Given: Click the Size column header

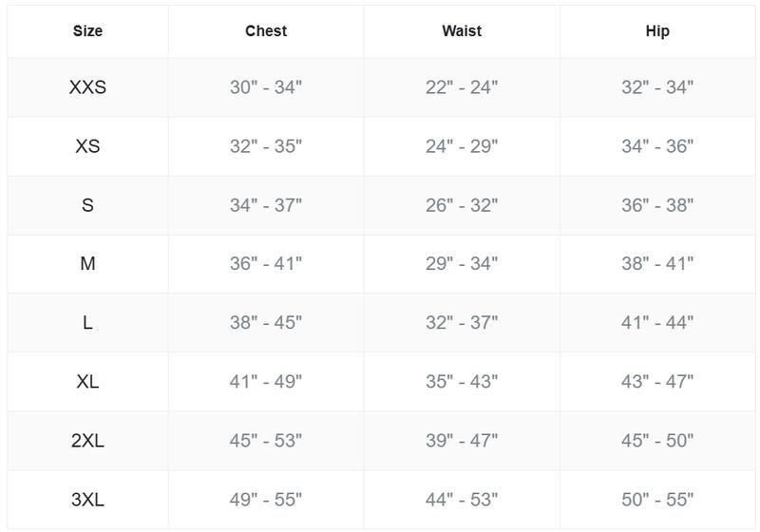Looking at the screenshot, I should coord(87,31).
